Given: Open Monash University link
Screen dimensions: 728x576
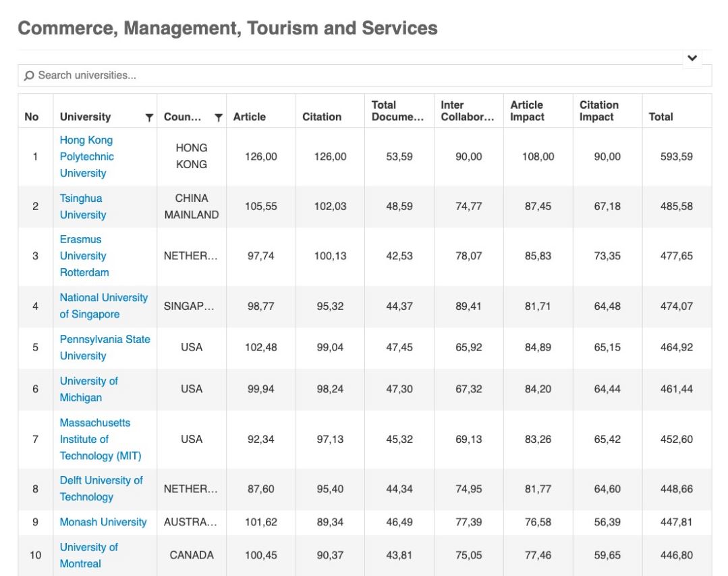Looking at the screenshot, I should [103, 522].
